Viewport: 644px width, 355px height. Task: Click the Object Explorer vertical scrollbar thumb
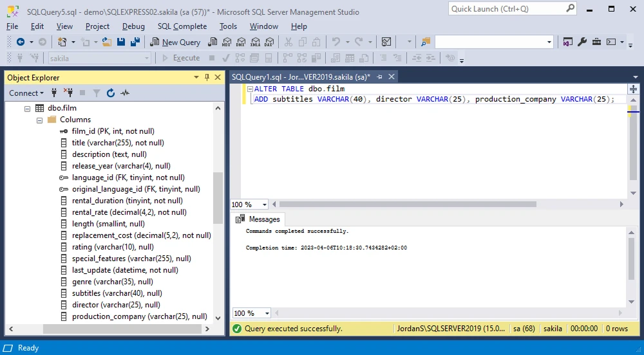[x=218, y=198]
